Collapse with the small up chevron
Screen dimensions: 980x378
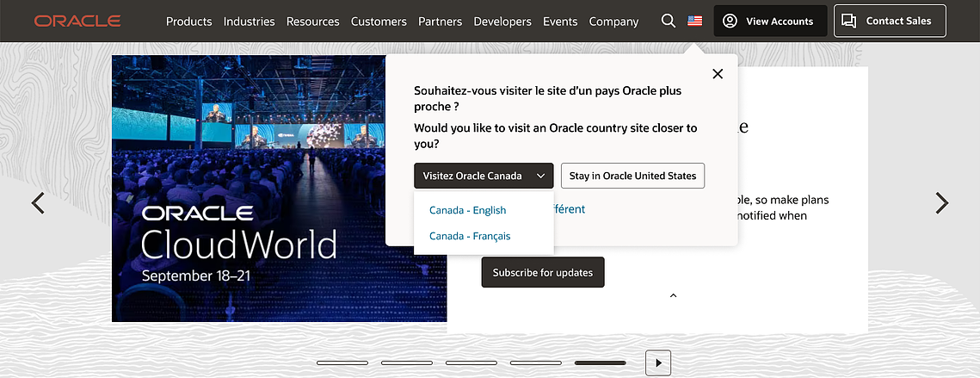tap(673, 295)
